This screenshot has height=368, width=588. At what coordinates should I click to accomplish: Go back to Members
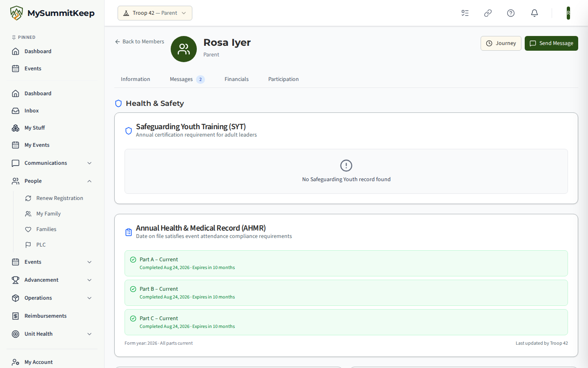(x=139, y=42)
